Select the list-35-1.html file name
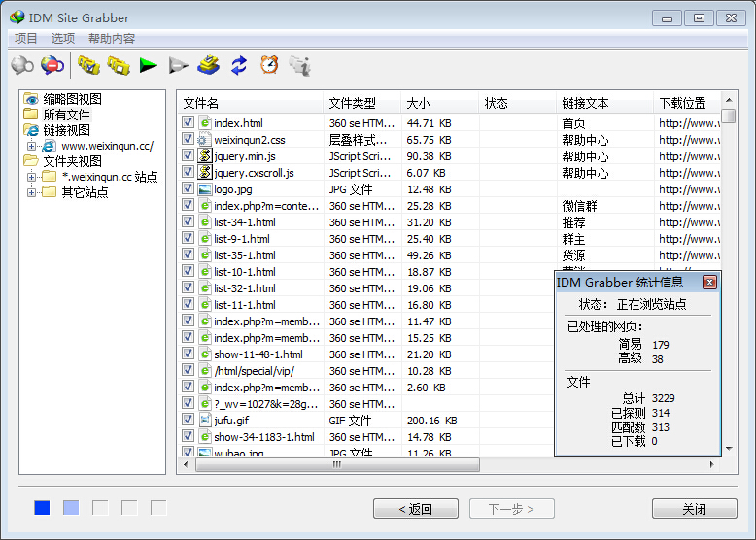The height and width of the screenshot is (540, 756). coord(245,255)
